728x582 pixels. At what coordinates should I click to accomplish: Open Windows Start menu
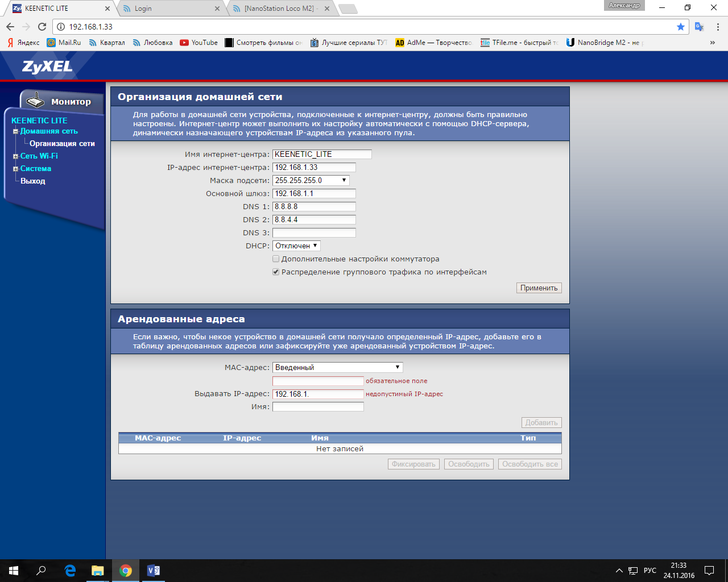(x=14, y=571)
